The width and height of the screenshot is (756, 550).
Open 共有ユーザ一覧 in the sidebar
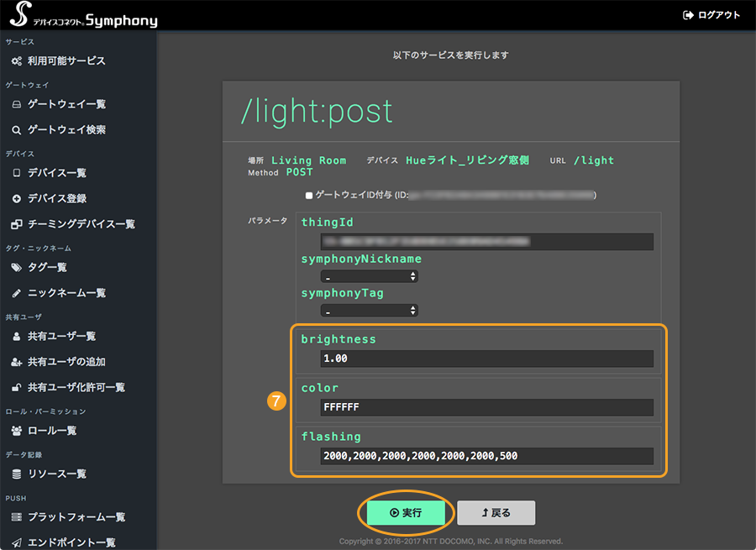coord(61,337)
